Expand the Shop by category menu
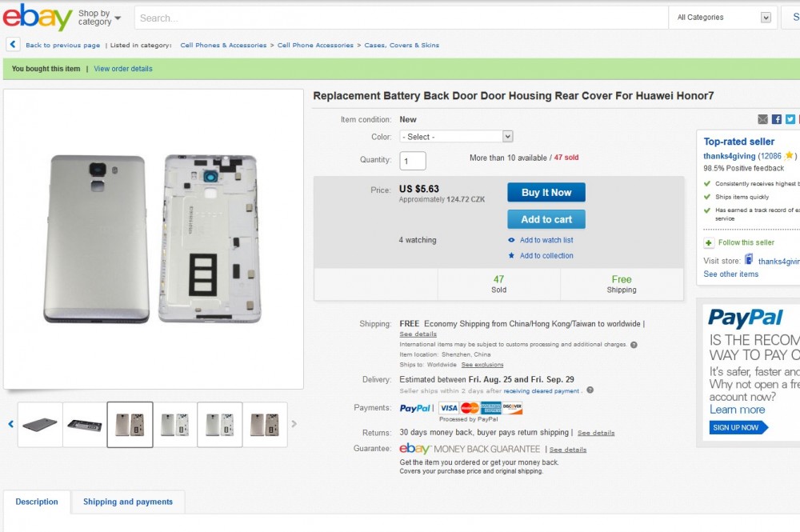Viewport: 800px width, 532px height. click(99, 18)
